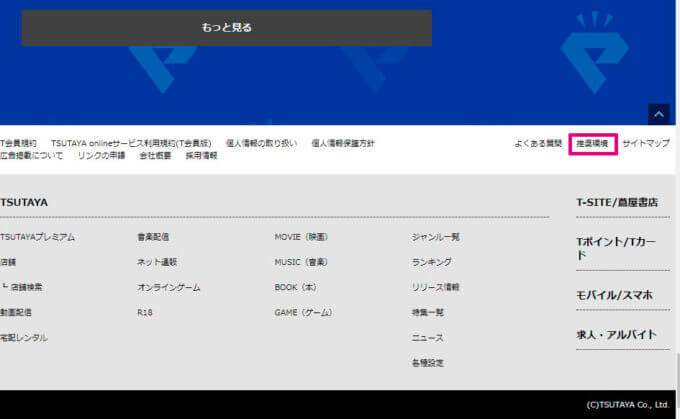Click the (C)TSUTAYA Co., Ltd. copyright text

628,405
